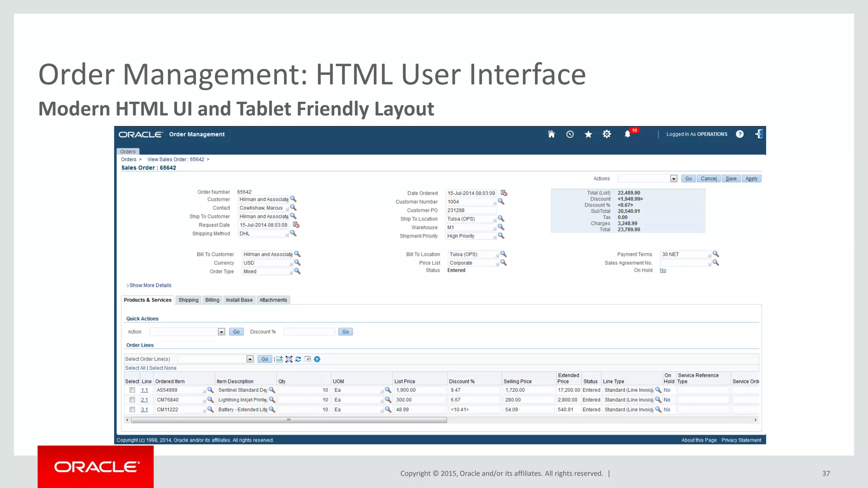Search Shipping Method DHL magnifier
Screen dimensions: 868x488
tap(293, 233)
